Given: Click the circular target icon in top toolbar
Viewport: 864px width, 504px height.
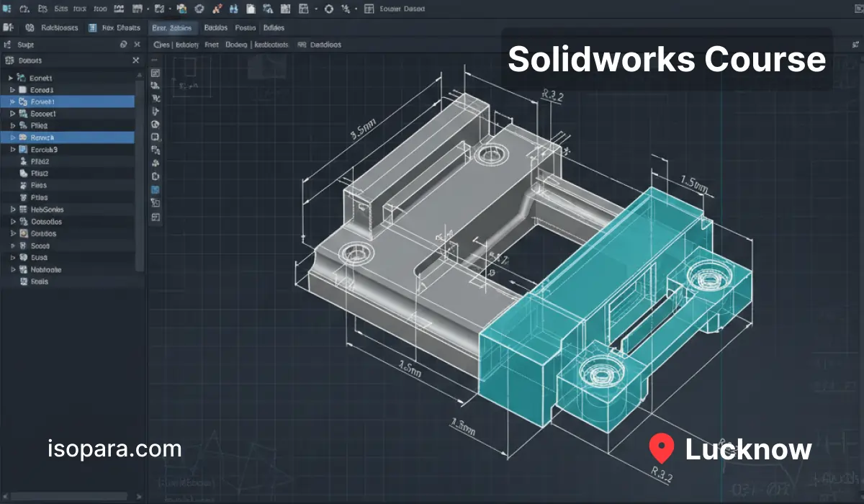Looking at the screenshot, I should point(329,9).
